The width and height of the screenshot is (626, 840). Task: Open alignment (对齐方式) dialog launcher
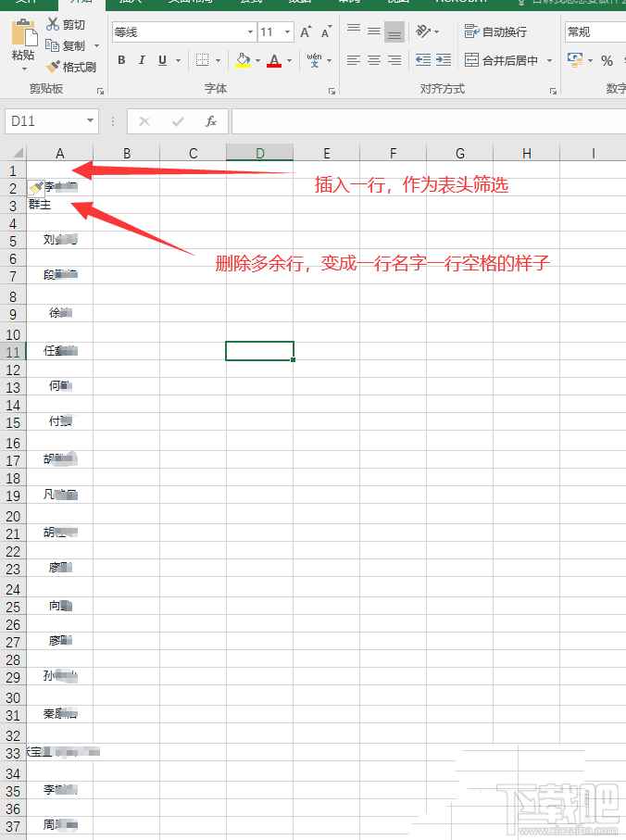point(553,92)
